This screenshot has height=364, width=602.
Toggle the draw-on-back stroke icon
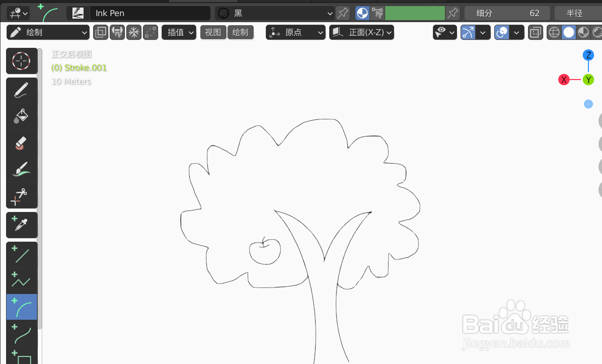(x=117, y=32)
